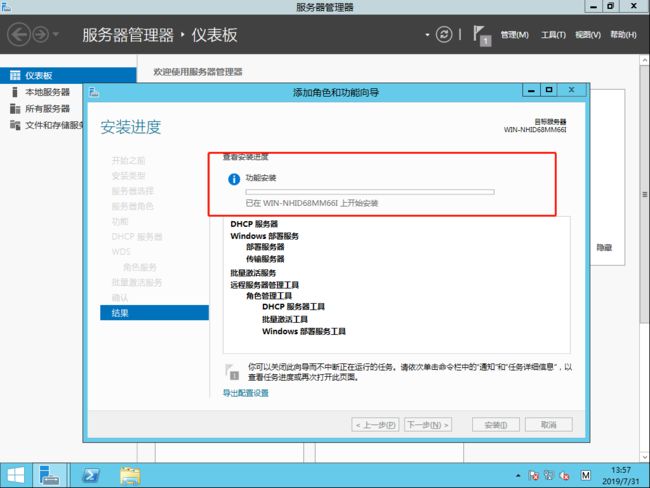The width and height of the screenshot is (650, 488).
Task: Open the 工具(T) menu
Action: pos(553,35)
